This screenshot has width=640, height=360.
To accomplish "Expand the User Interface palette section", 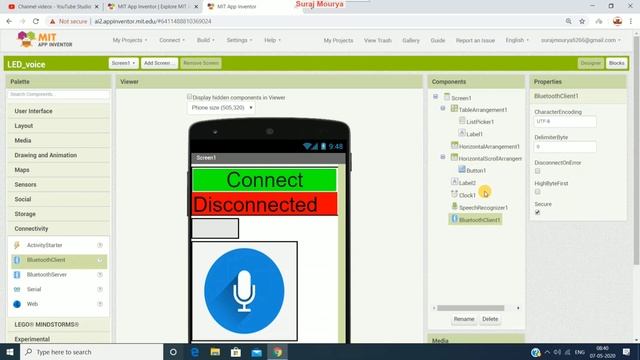I will pyautogui.click(x=59, y=111).
